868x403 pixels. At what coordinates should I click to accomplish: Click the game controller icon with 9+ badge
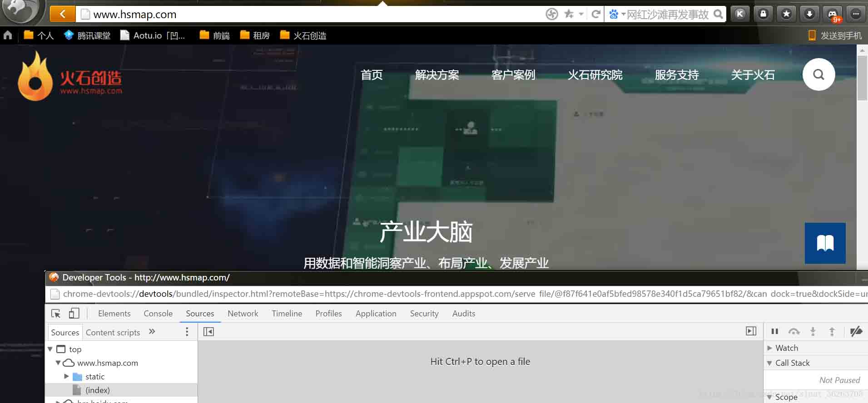[833, 15]
